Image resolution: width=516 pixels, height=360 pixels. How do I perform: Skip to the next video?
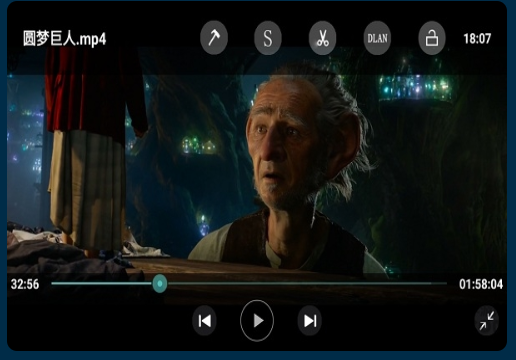point(310,321)
